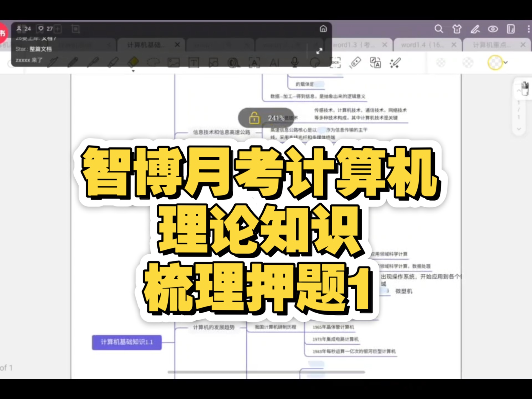The width and height of the screenshot is (532, 399).
Task: Click the horizontal scrollbar at page bottom
Action: click(266, 372)
